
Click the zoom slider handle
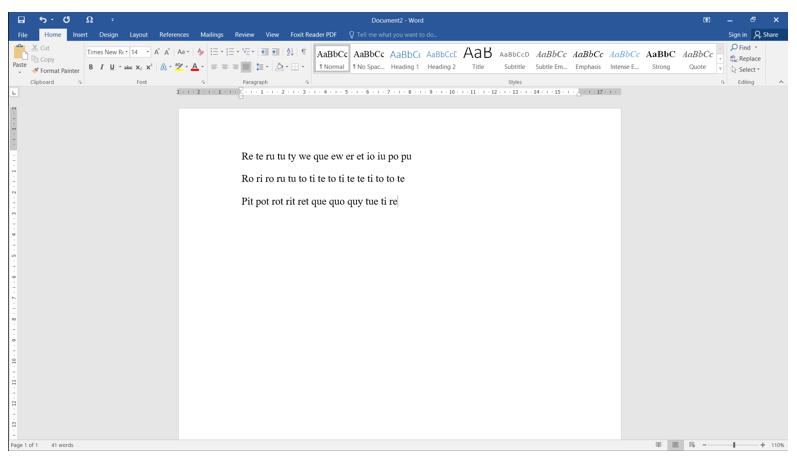pos(734,445)
